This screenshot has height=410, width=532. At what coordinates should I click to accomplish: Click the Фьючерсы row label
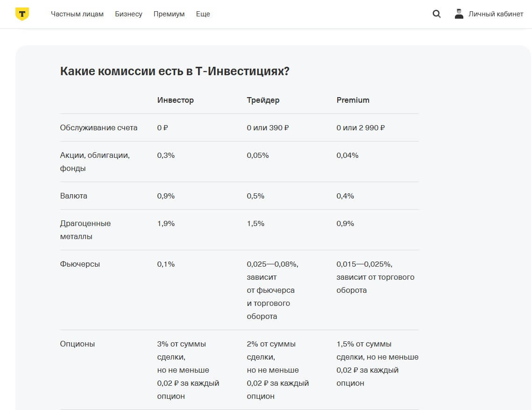(80, 264)
